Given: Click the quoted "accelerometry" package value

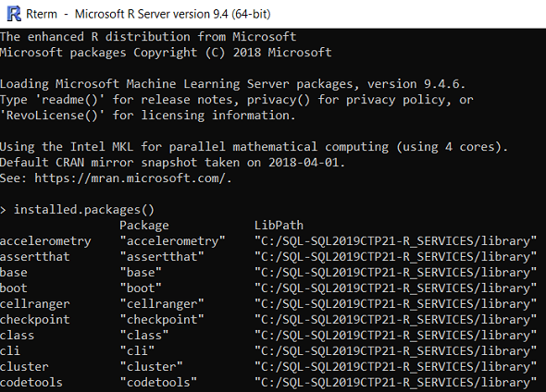Looking at the screenshot, I should (x=172, y=241).
